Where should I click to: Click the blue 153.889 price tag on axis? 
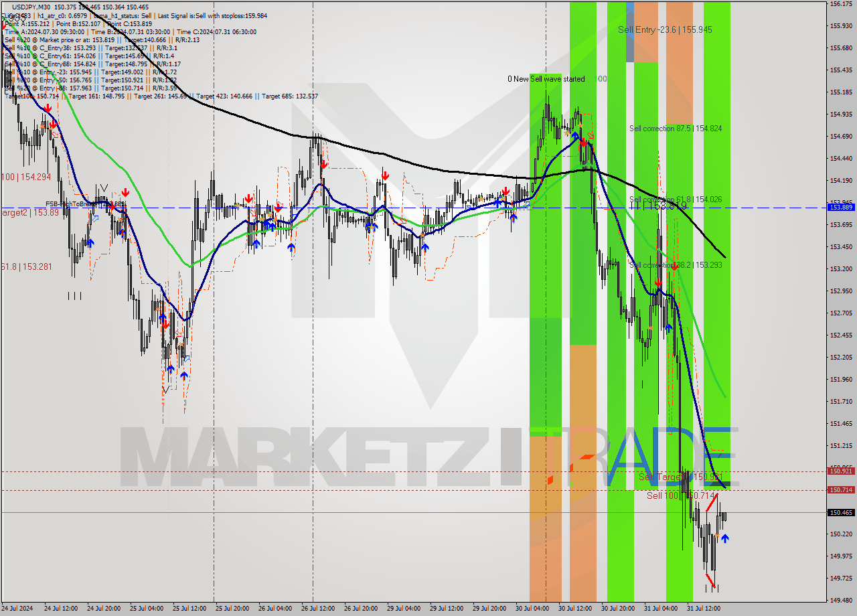841,208
